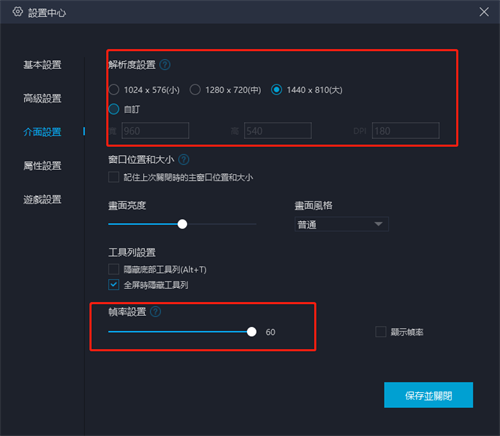The height and width of the screenshot is (436, 500).
Task: Open 介面設置 tab
Action: coord(42,132)
